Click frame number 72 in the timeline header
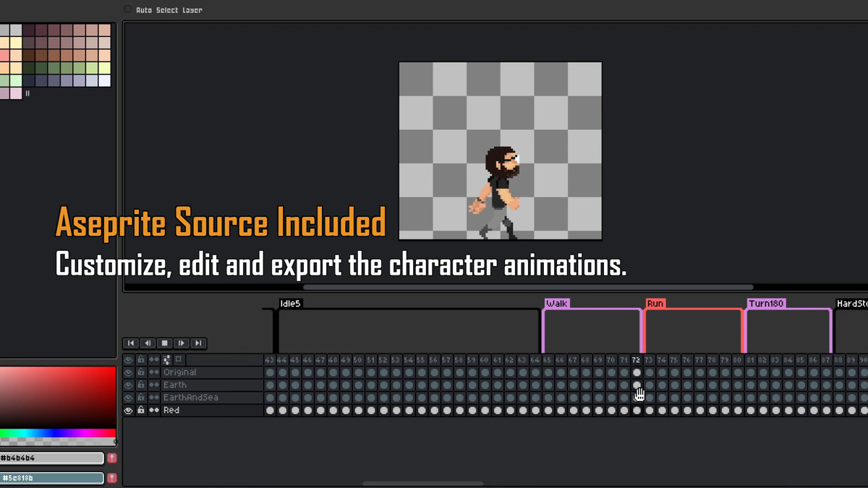Screen dimensions: 868x488 [x=636, y=359]
